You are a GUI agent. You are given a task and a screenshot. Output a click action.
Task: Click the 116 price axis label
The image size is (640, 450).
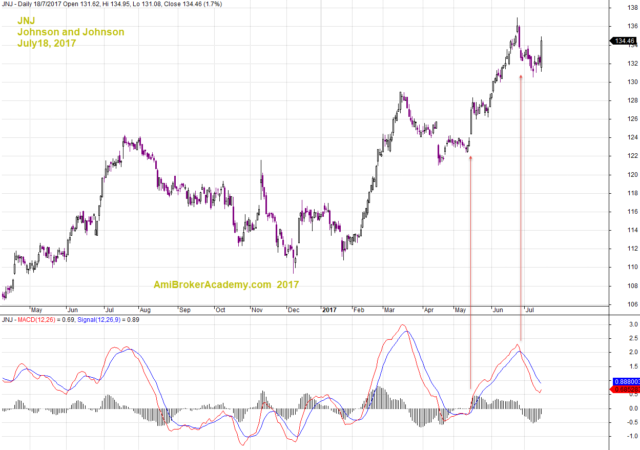point(632,212)
